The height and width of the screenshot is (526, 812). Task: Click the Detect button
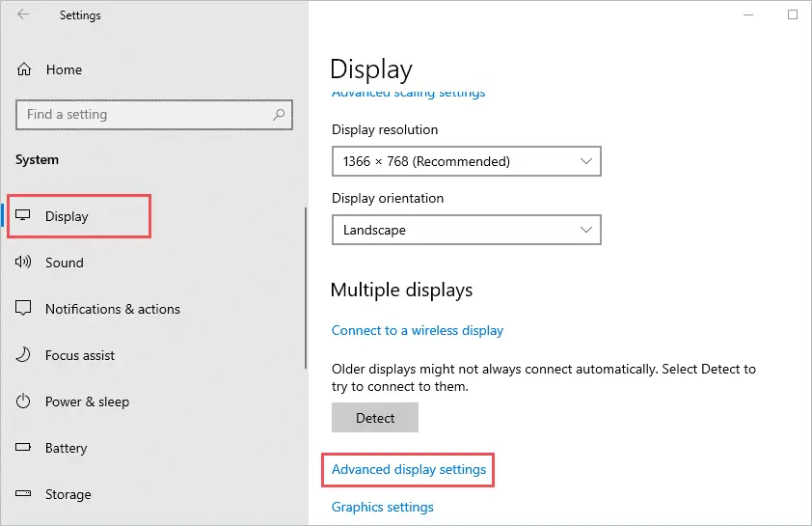click(x=375, y=418)
